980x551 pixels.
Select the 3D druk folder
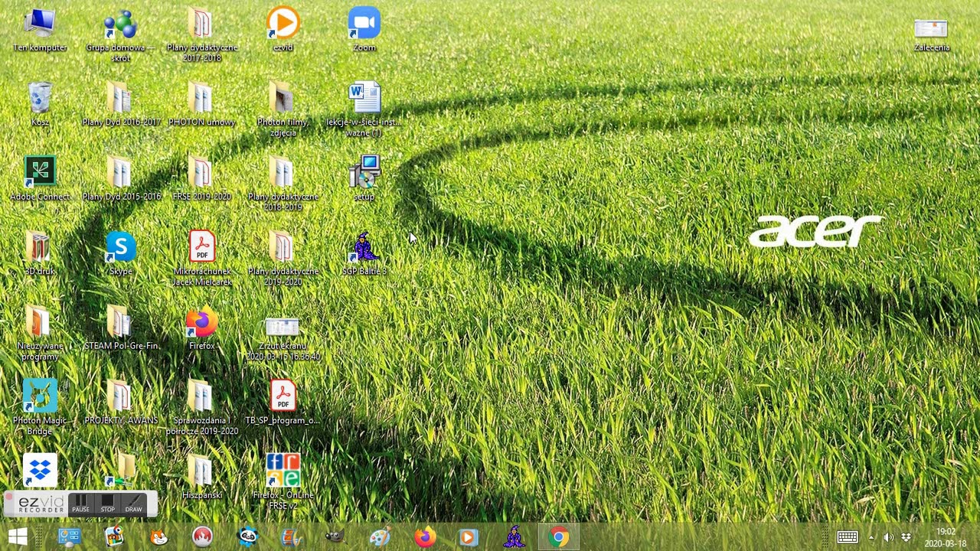point(40,253)
